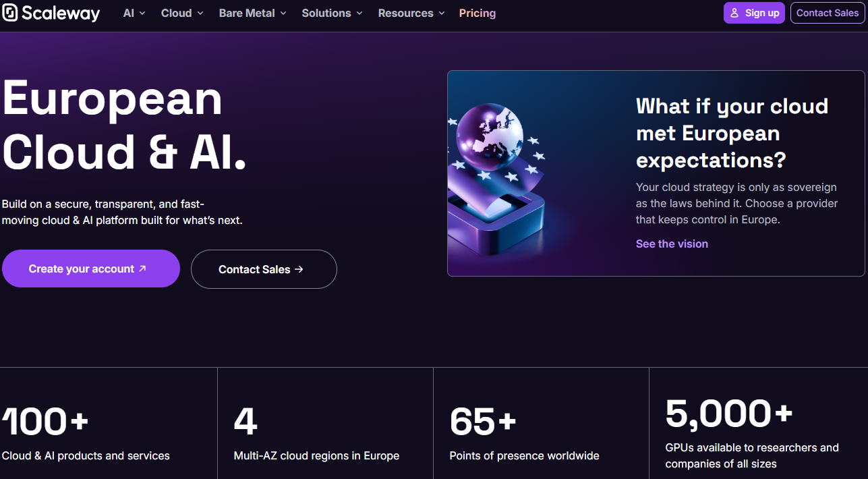The height and width of the screenshot is (479, 868).
Task: Click the Scaleway wordmark text
Action: 61,13
